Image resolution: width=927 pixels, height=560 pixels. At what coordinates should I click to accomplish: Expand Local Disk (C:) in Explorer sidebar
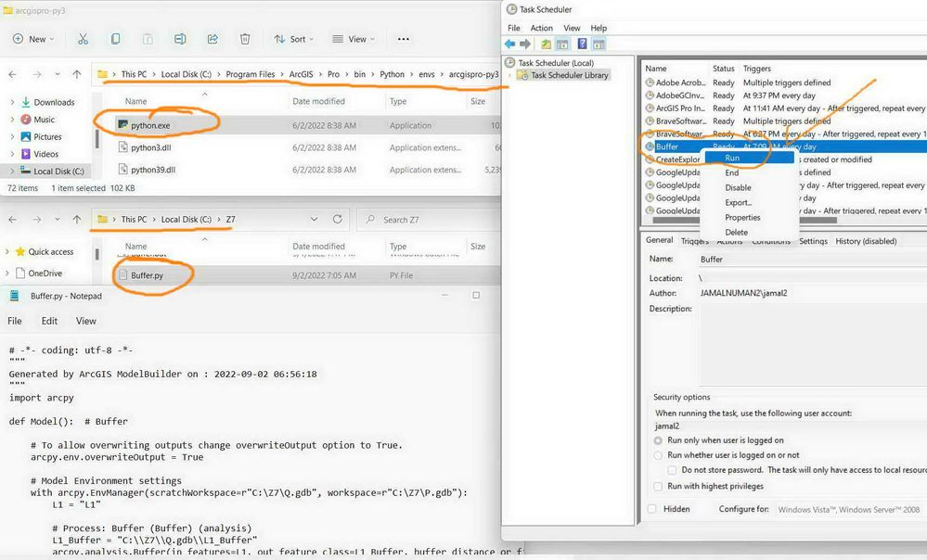(x=12, y=172)
